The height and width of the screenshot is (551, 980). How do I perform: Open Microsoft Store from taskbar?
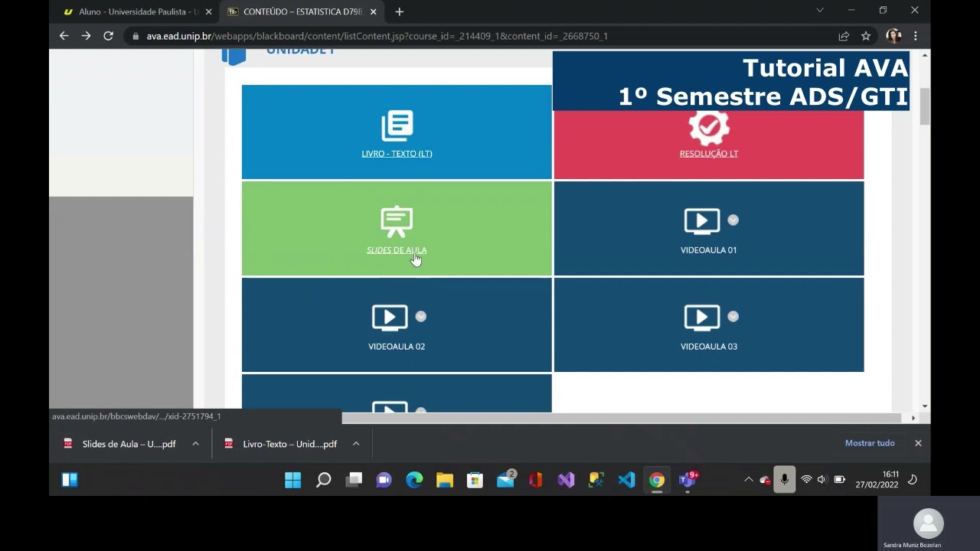pos(475,480)
